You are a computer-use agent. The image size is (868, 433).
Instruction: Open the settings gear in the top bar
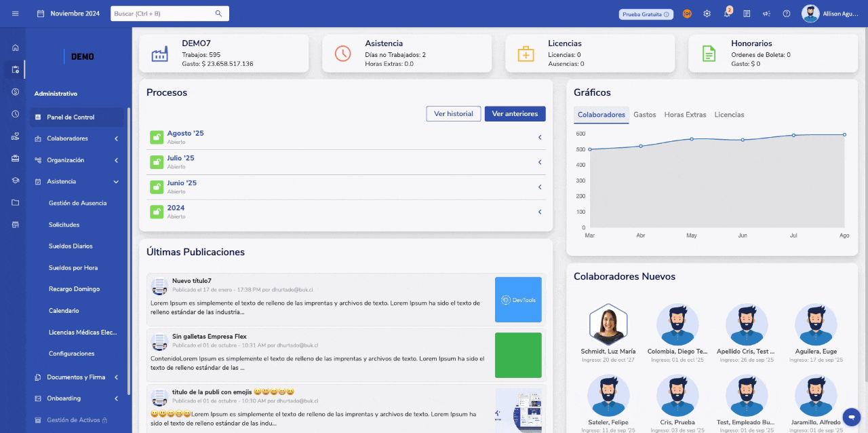pos(707,14)
